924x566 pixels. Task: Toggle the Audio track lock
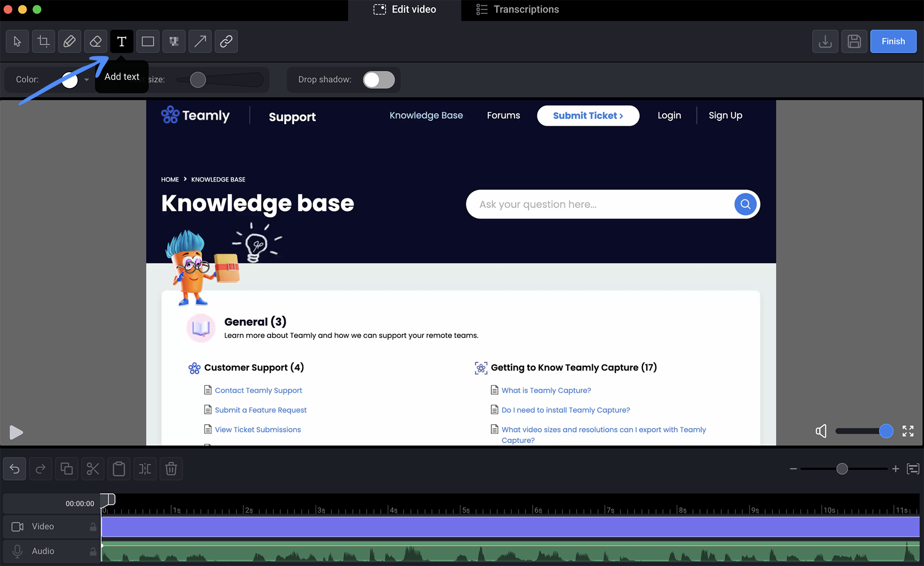coord(93,551)
